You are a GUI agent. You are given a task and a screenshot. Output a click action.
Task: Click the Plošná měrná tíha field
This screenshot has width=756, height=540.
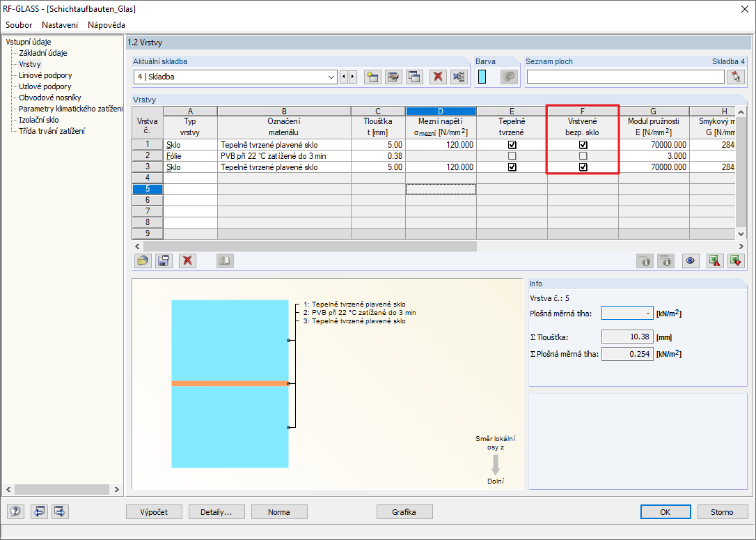point(627,313)
